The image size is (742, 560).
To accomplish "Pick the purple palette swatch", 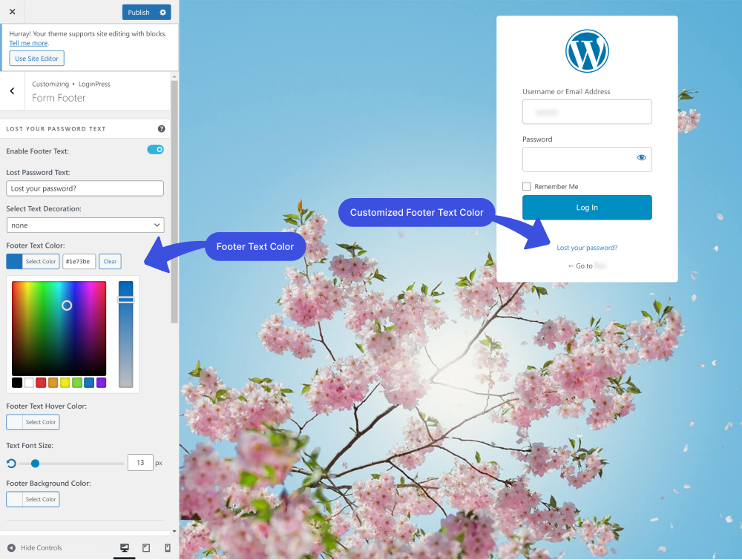I will pyautogui.click(x=101, y=383).
